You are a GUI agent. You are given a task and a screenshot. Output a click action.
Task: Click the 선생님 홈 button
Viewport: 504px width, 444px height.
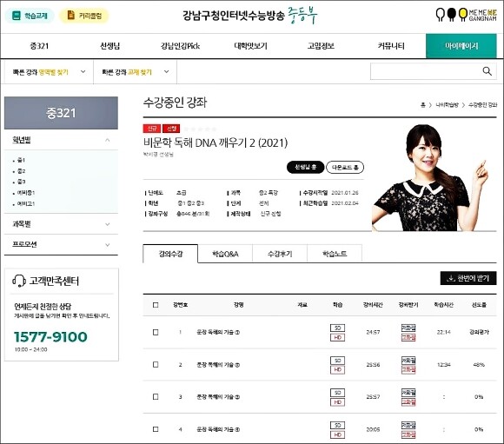click(x=305, y=167)
